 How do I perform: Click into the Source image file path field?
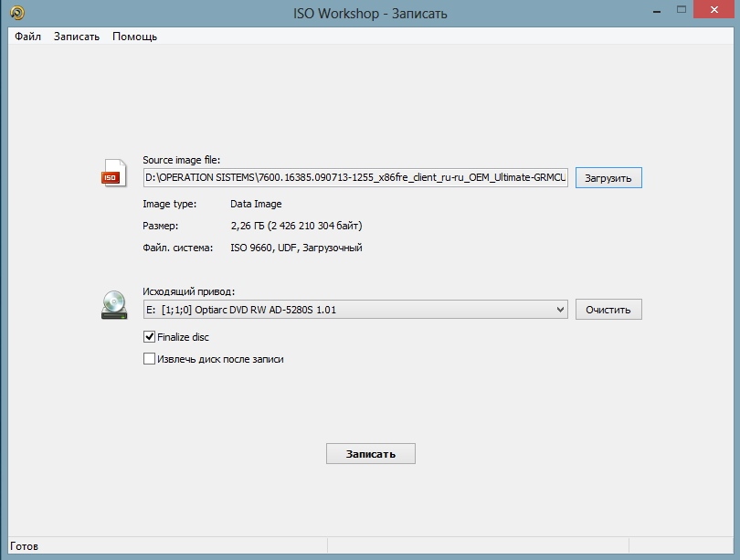point(355,177)
